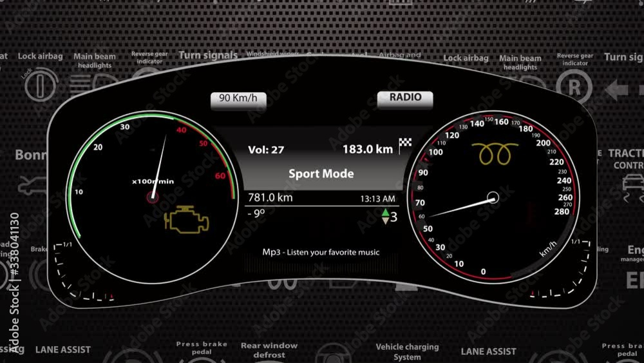
Task: Click the red 60 mark on tachometer
Action: tap(220, 175)
